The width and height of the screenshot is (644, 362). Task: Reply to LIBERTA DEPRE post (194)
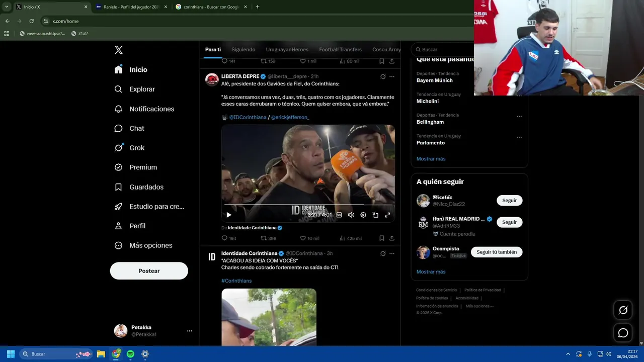point(229,238)
